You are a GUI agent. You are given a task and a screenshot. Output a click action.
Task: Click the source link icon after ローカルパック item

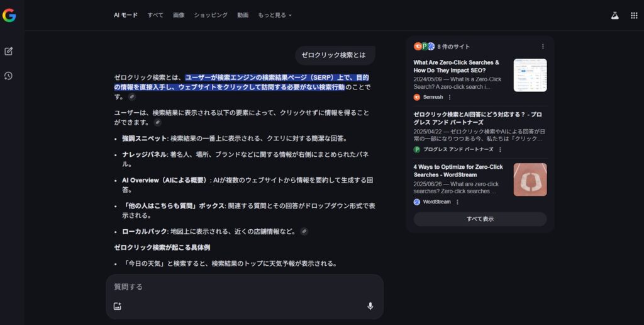[x=304, y=231]
